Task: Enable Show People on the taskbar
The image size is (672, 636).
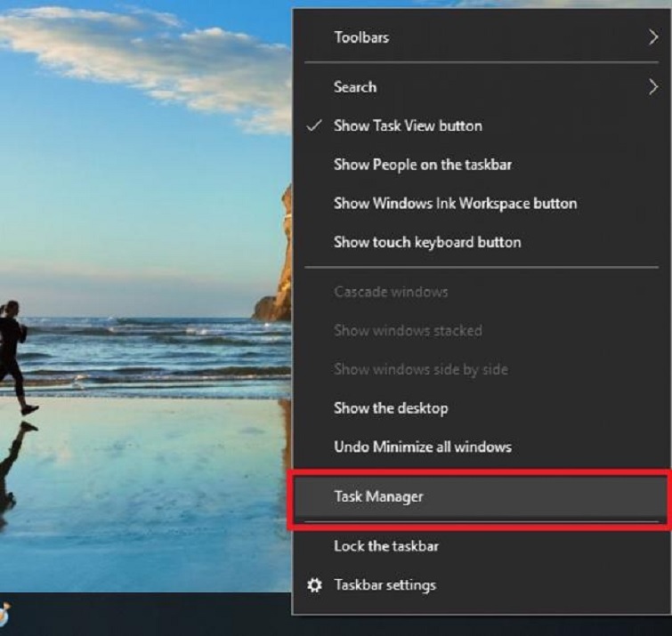Action: click(x=422, y=165)
